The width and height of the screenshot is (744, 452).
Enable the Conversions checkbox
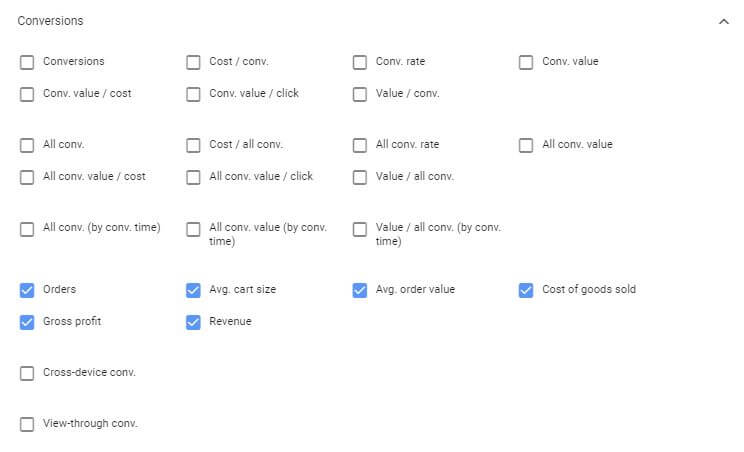pyautogui.click(x=27, y=62)
